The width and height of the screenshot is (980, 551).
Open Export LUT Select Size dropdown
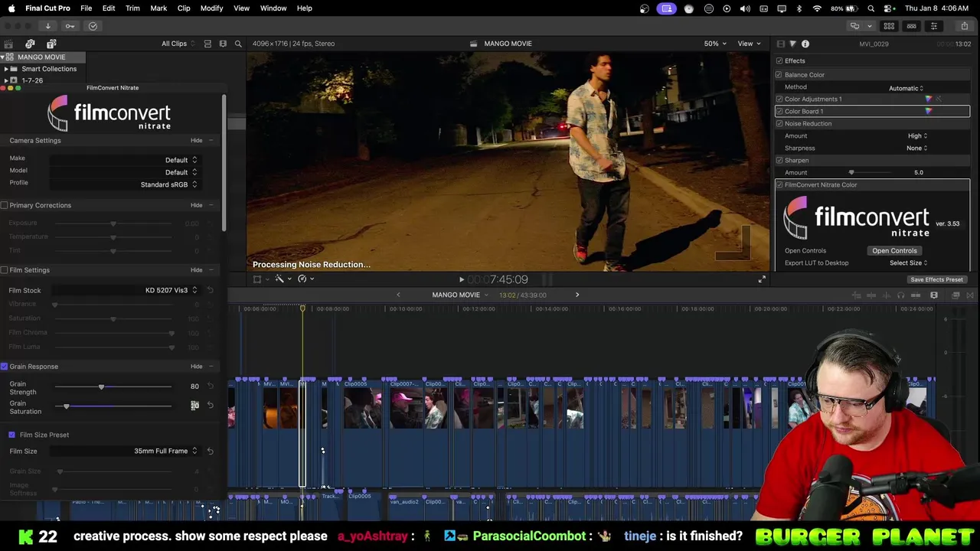click(x=909, y=262)
